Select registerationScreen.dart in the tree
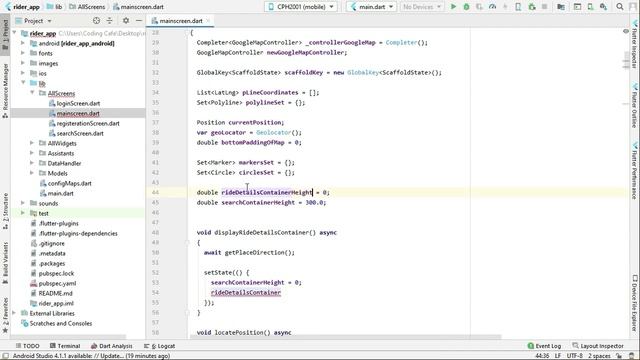The image size is (640, 360). (88, 123)
